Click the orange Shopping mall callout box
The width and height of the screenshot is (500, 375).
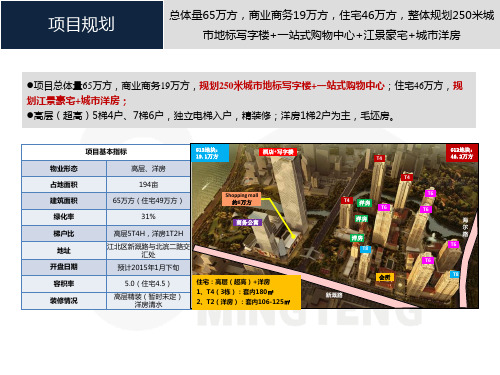tap(242, 199)
